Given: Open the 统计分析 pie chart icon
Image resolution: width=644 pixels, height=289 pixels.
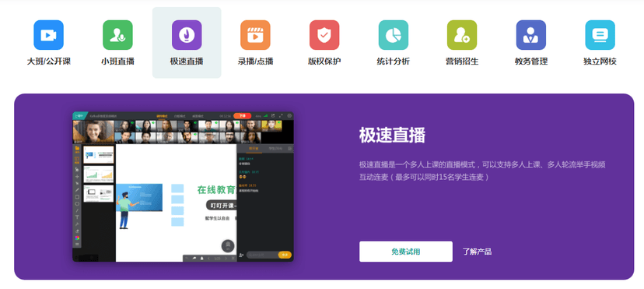Looking at the screenshot, I should 393,35.
